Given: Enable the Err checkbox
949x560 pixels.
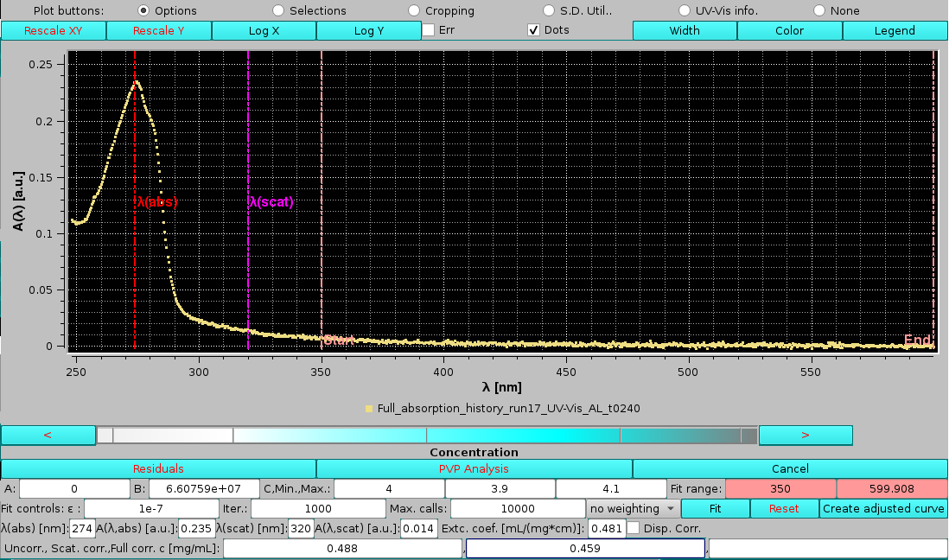Looking at the screenshot, I should coord(428,29).
